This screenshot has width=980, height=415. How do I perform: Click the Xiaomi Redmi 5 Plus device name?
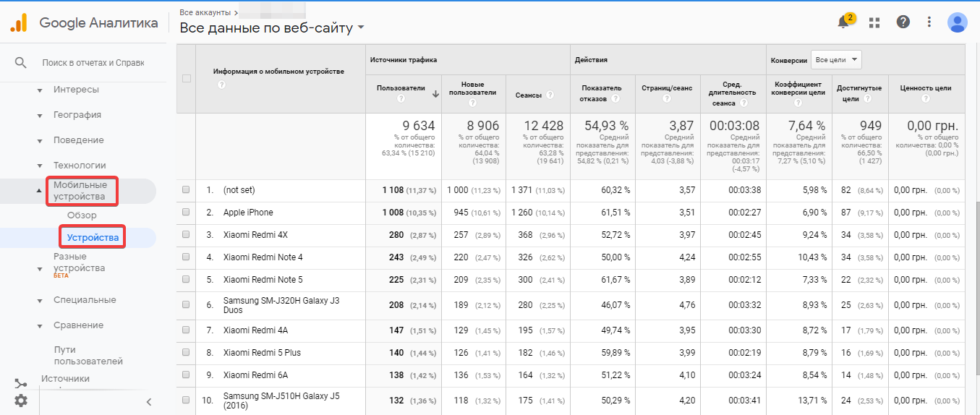pyautogui.click(x=262, y=353)
